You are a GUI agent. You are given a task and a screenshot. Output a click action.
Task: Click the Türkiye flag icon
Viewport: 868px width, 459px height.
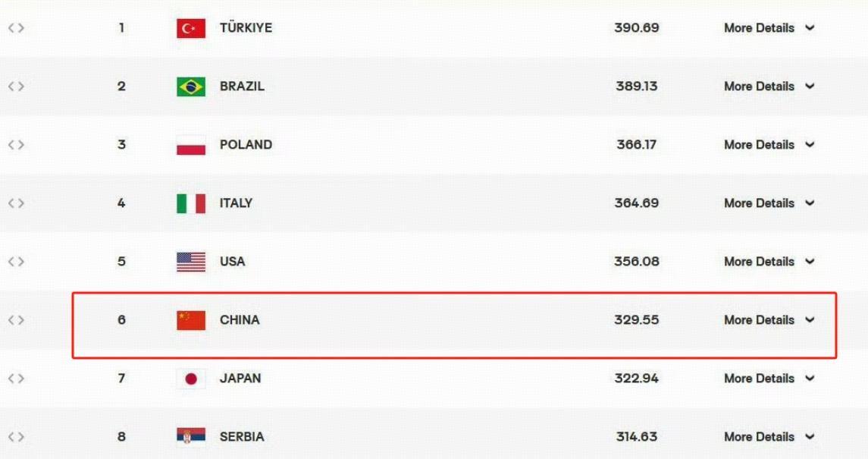point(191,28)
